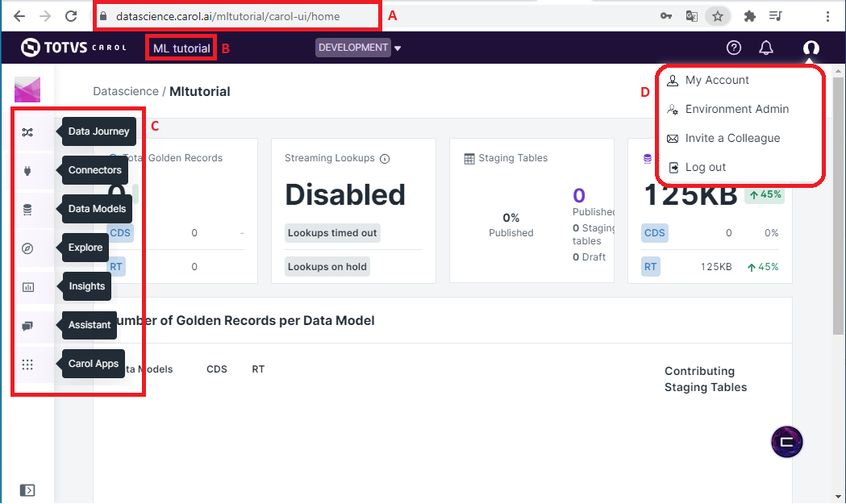Click the 0% Published staging indicator
Image resolution: width=846 pixels, height=504 pixels.
pyautogui.click(x=511, y=225)
